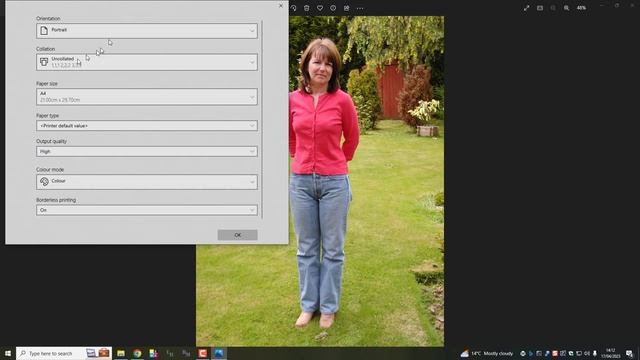This screenshot has width=640, height=360.
Task: Click the greyed zoom out icon
Action: click(553, 8)
